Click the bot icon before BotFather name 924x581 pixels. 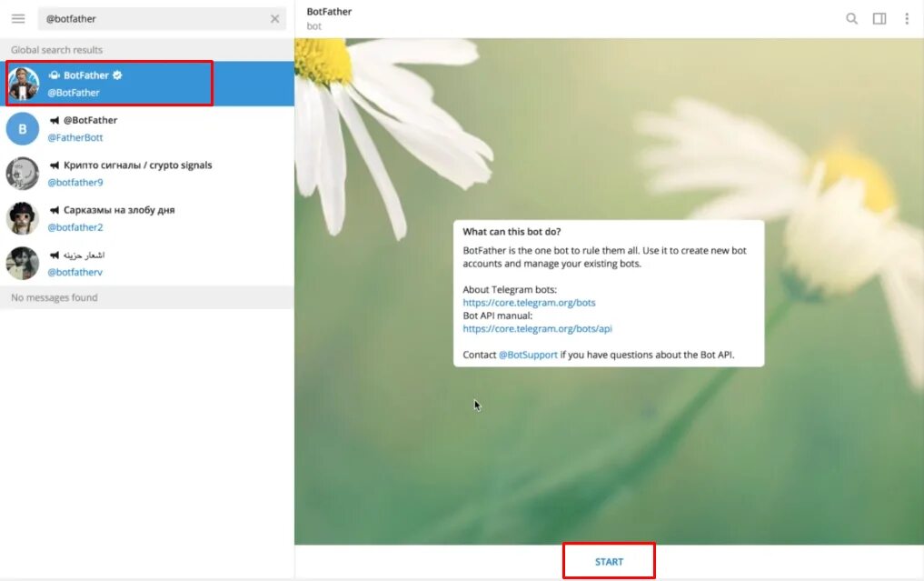[55, 75]
